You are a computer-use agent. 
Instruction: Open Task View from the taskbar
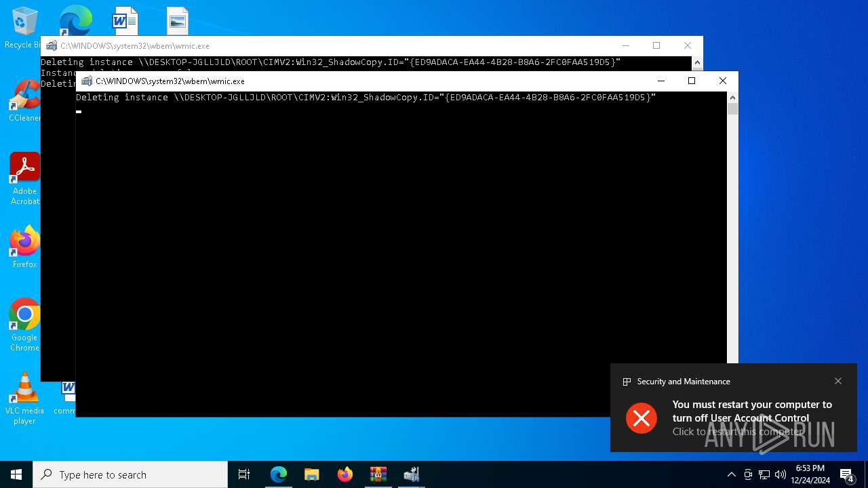pyautogui.click(x=244, y=474)
